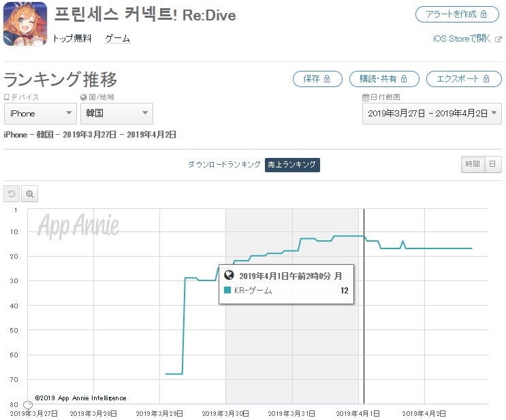Click the range handle at chart bottom-left
Image resolution: width=506 pixels, height=420 pixels.
pyautogui.click(x=28, y=405)
